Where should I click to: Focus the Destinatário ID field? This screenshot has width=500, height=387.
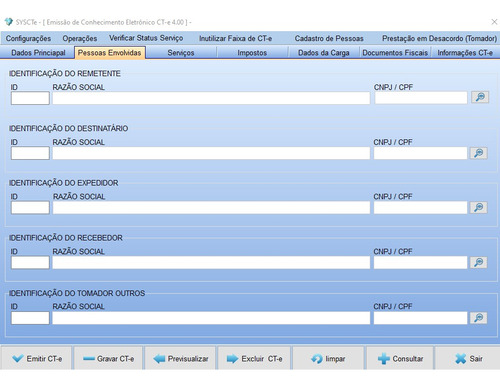(30, 153)
